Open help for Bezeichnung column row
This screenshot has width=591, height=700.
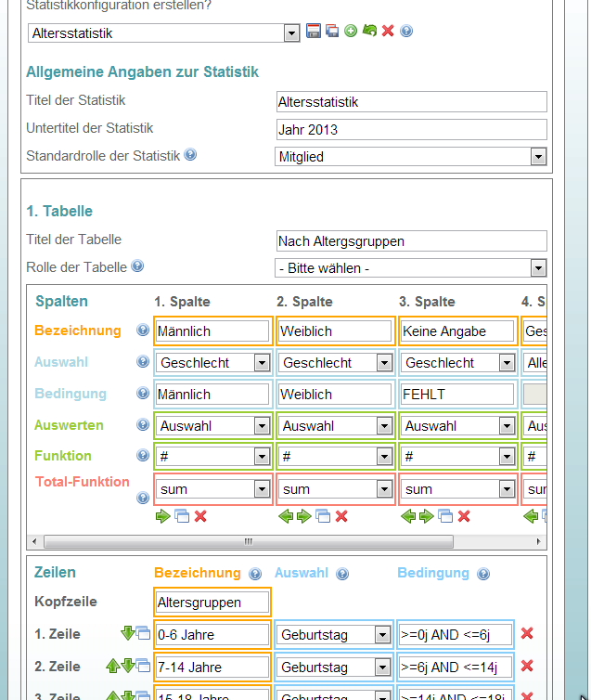click(143, 331)
